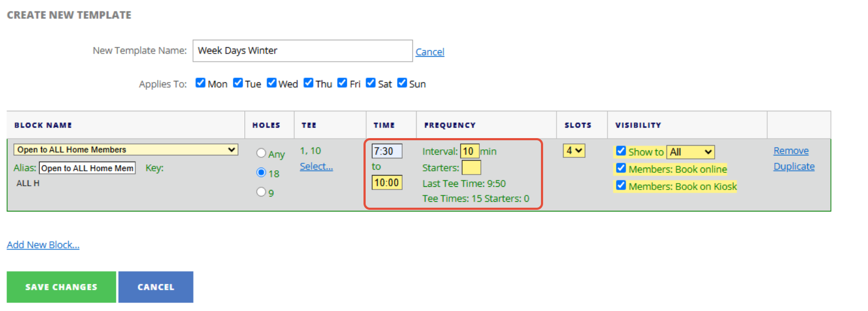
Task: Click the Save Changes button
Action: click(x=61, y=287)
